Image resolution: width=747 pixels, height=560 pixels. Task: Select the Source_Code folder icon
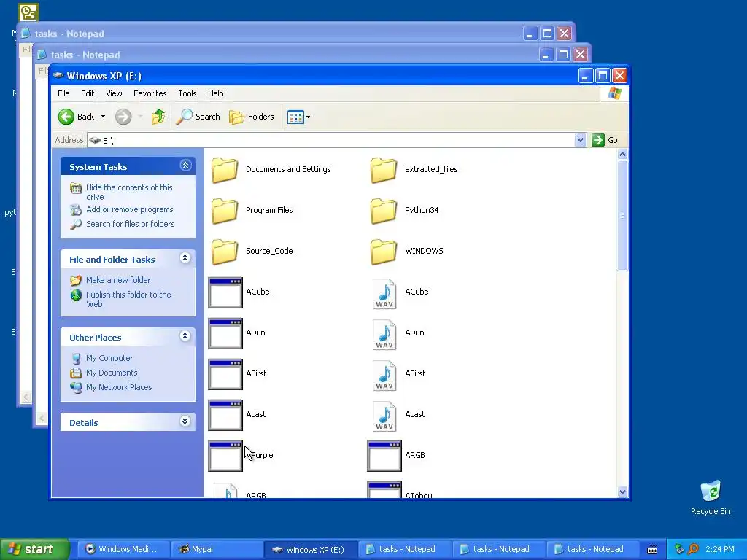click(225, 252)
